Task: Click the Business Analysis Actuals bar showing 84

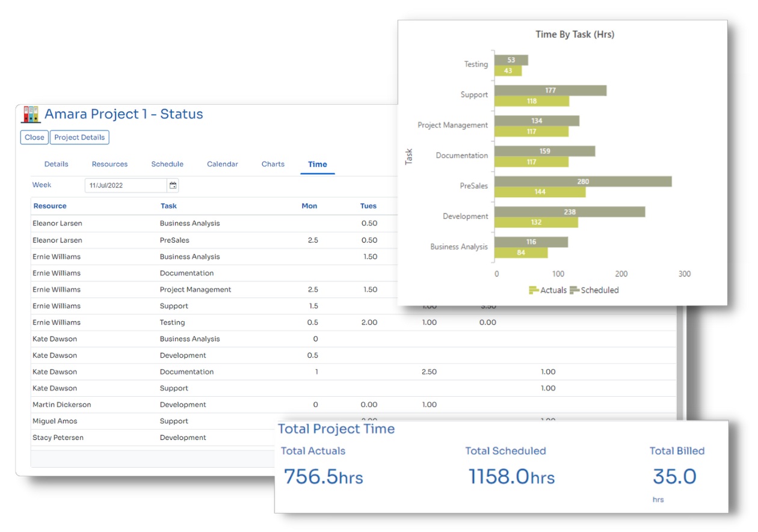Action: click(x=521, y=252)
